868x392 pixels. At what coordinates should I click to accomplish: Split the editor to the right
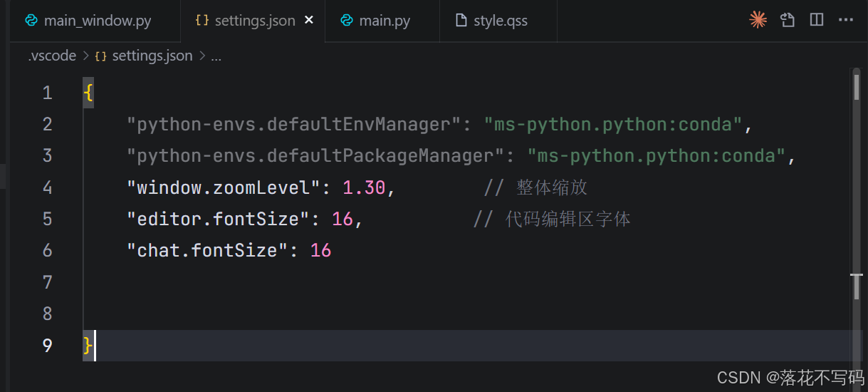[x=817, y=20]
